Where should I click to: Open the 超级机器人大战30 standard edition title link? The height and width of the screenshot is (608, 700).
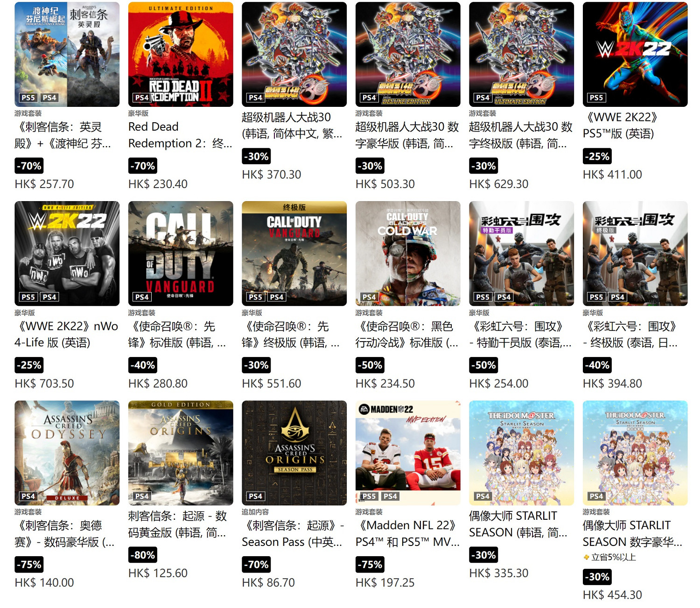[x=292, y=126]
